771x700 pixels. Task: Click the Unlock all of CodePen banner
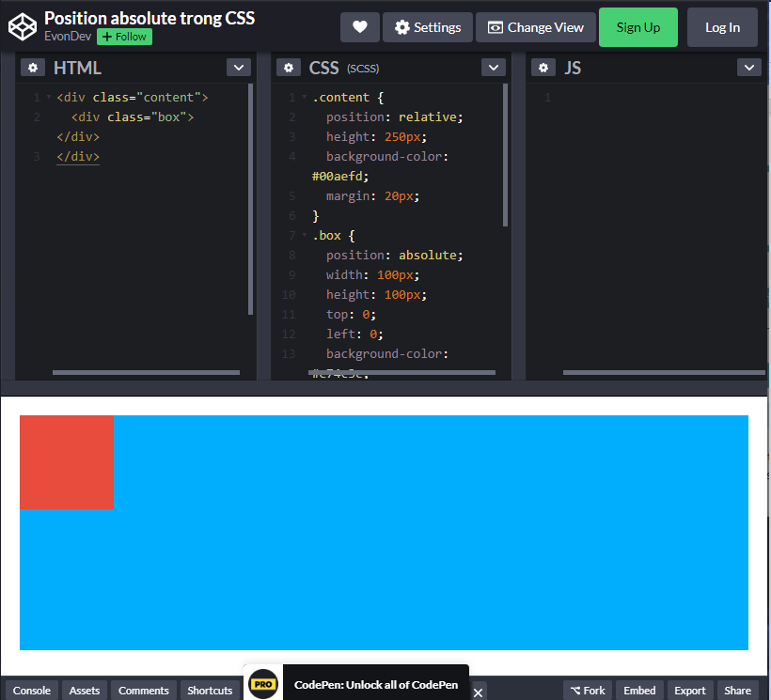376,684
